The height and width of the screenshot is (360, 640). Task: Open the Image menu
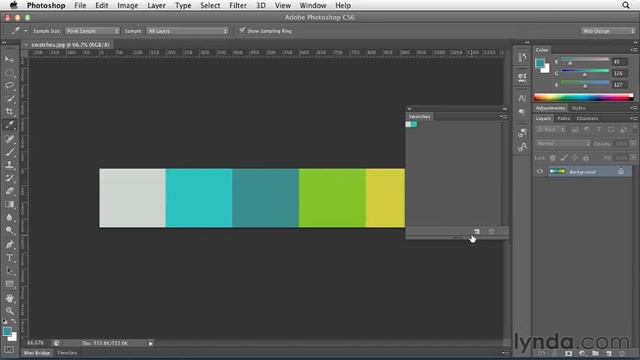pos(128,5)
